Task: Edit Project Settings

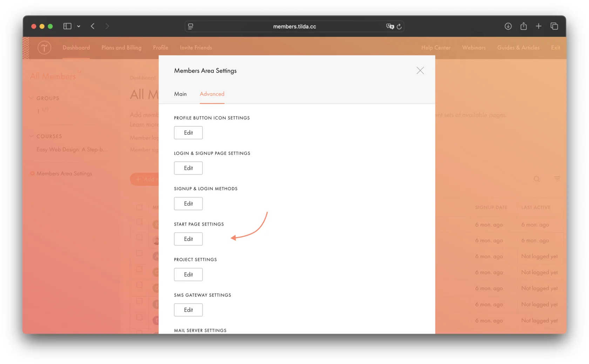Action: 188,274
